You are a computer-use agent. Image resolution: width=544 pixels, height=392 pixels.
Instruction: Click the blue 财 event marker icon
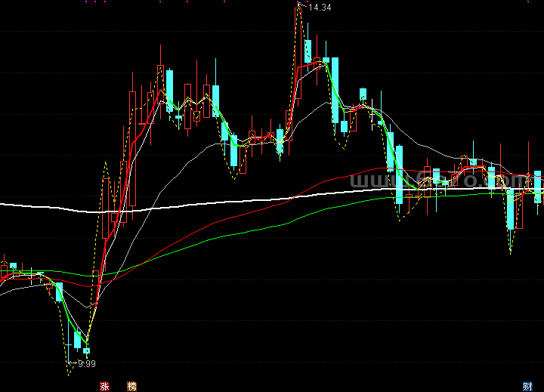pyautogui.click(x=527, y=386)
